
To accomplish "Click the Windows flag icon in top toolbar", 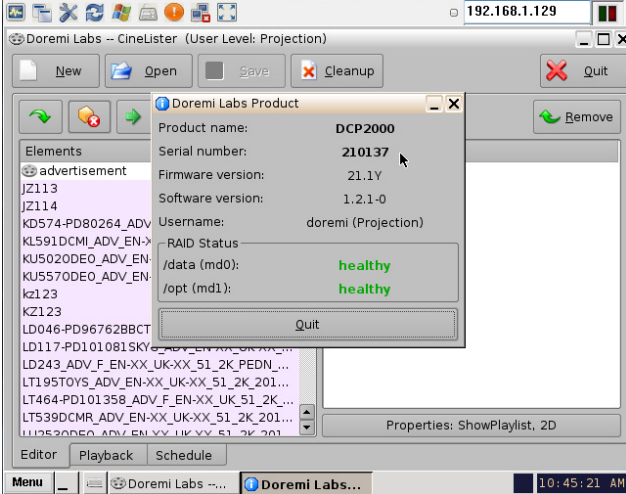I will (x=121, y=12).
